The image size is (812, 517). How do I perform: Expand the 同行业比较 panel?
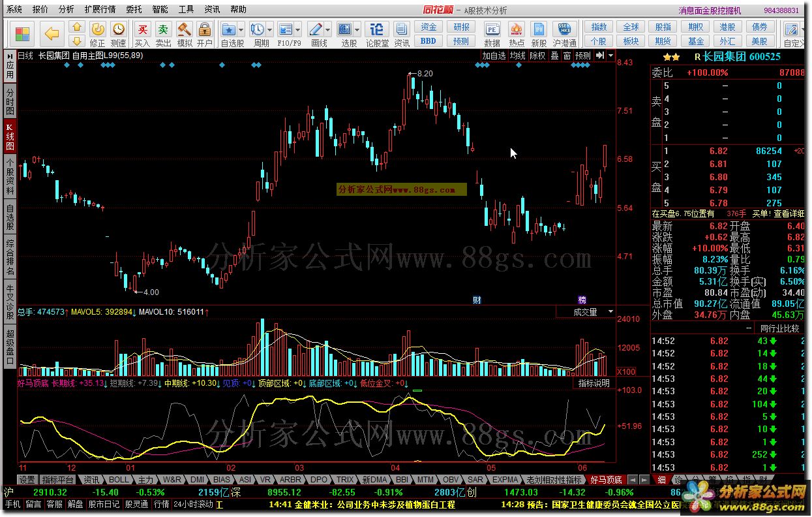click(x=778, y=328)
